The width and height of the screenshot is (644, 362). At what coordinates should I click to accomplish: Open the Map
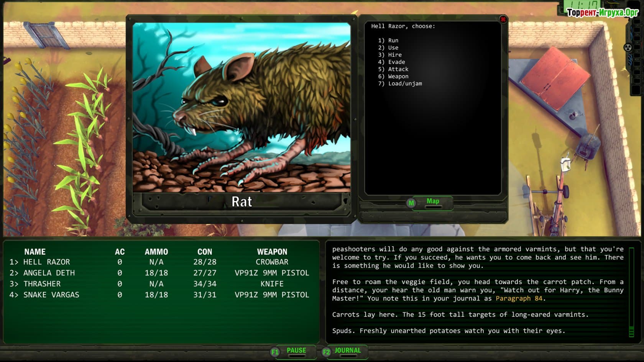[433, 201]
